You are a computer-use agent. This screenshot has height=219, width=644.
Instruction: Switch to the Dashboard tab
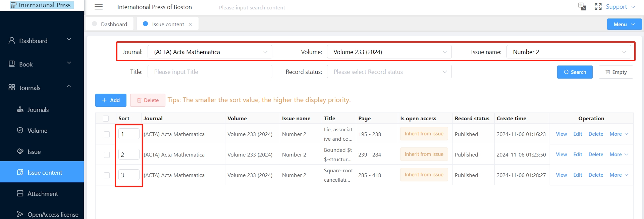pyautogui.click(x=110, y=24)
